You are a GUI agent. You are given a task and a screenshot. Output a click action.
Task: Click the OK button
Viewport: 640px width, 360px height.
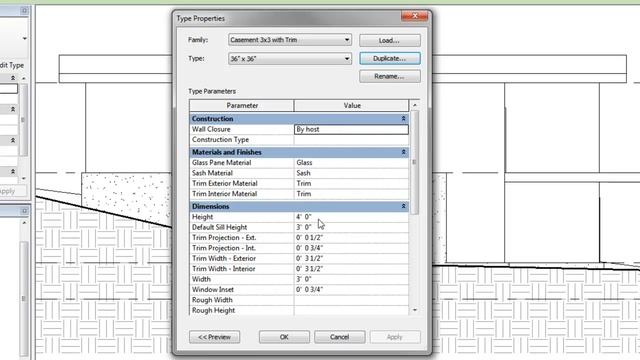(x=284, y=337)
